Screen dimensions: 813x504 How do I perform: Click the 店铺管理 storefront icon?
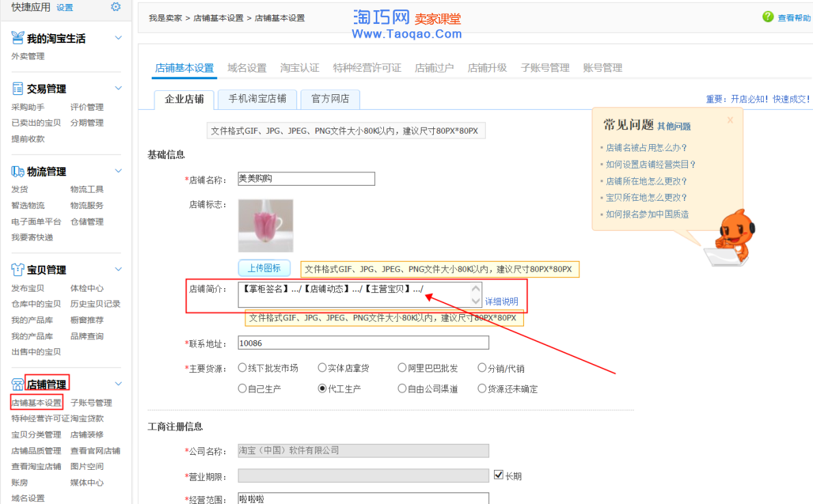point(18,384)
